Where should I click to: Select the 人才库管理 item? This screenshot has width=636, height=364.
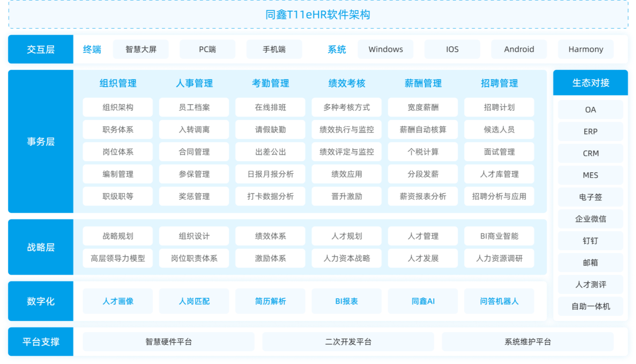pyautogui.click(x=499, y=174)
